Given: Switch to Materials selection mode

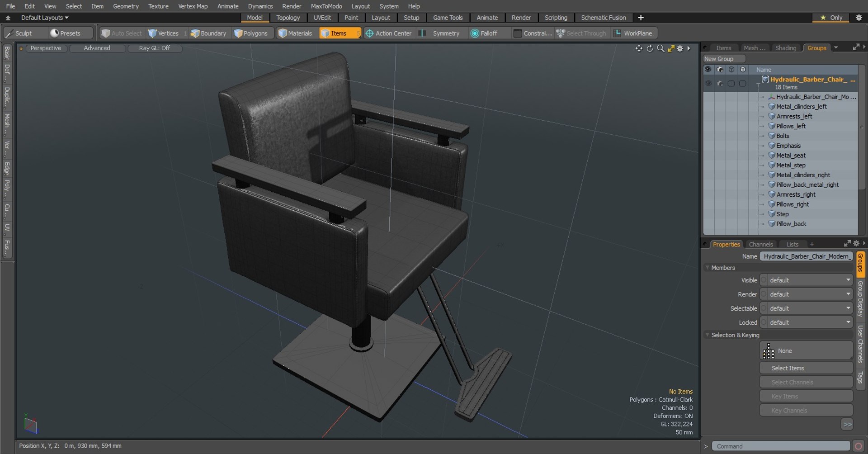Looking at the screenshot, I should (295, 33).
